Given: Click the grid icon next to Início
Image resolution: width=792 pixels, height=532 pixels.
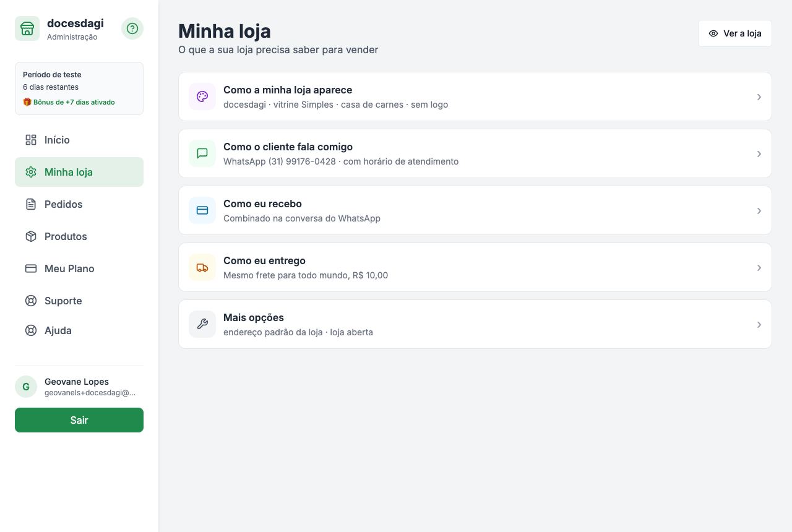Looking at the screenshot, I should point(31,140).
